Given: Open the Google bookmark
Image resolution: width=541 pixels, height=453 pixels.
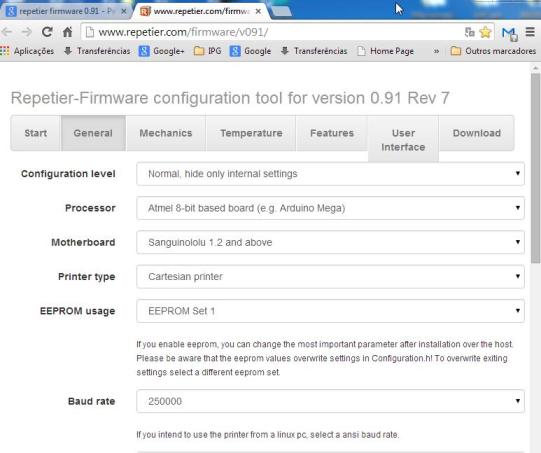Looking at the screenshot, I should point(250,51).
